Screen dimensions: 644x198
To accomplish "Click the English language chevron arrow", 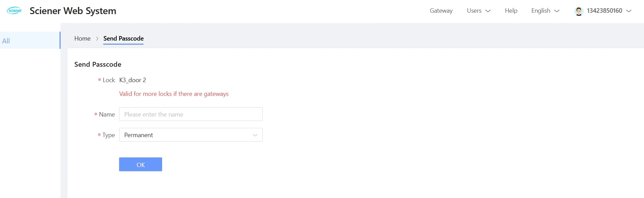I will tap(557, 11).
